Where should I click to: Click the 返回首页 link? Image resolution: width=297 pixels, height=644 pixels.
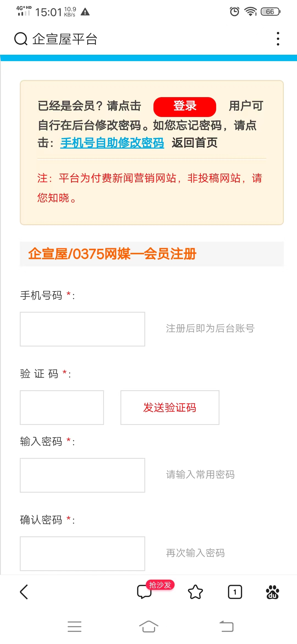pos(195,143)
